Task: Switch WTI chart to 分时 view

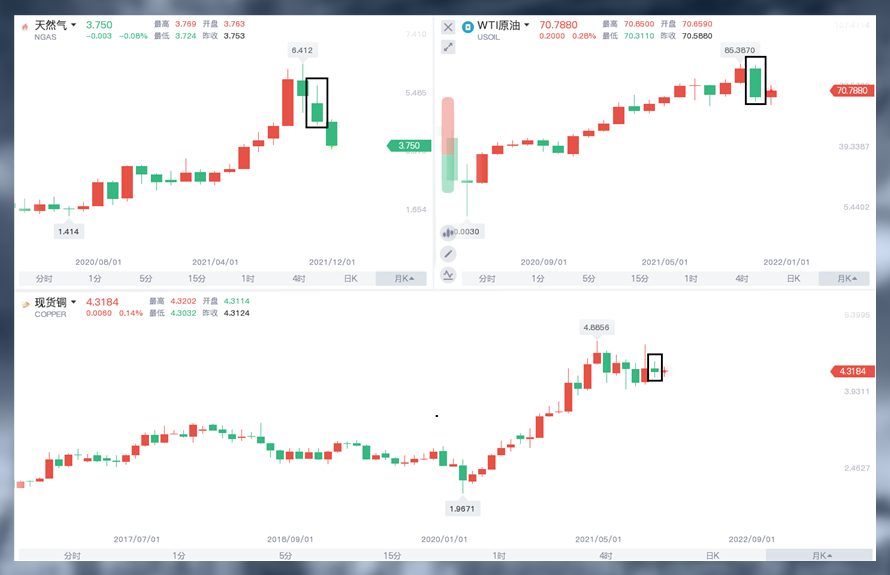Action: tap(487, 279)
